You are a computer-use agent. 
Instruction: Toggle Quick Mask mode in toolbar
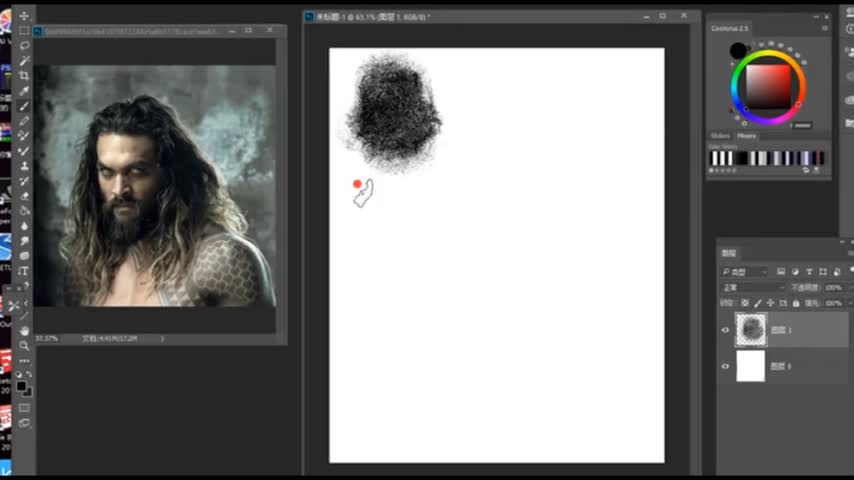click(x=24, y=408)
